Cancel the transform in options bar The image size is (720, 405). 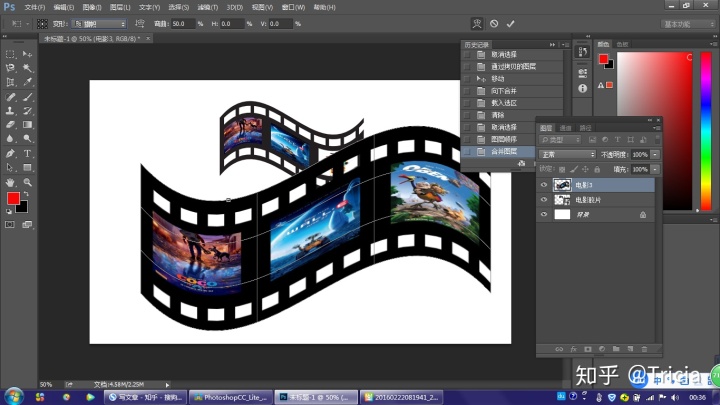[494, 24]
